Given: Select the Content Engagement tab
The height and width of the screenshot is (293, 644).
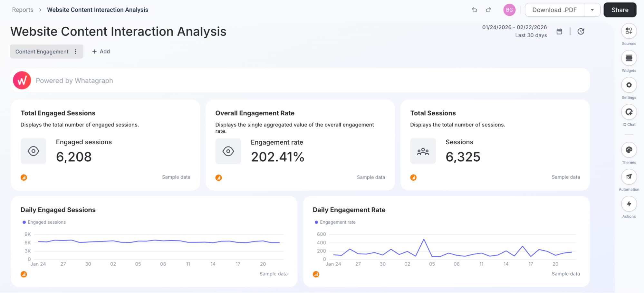Looking at the screenshot, I should [42, 51].
